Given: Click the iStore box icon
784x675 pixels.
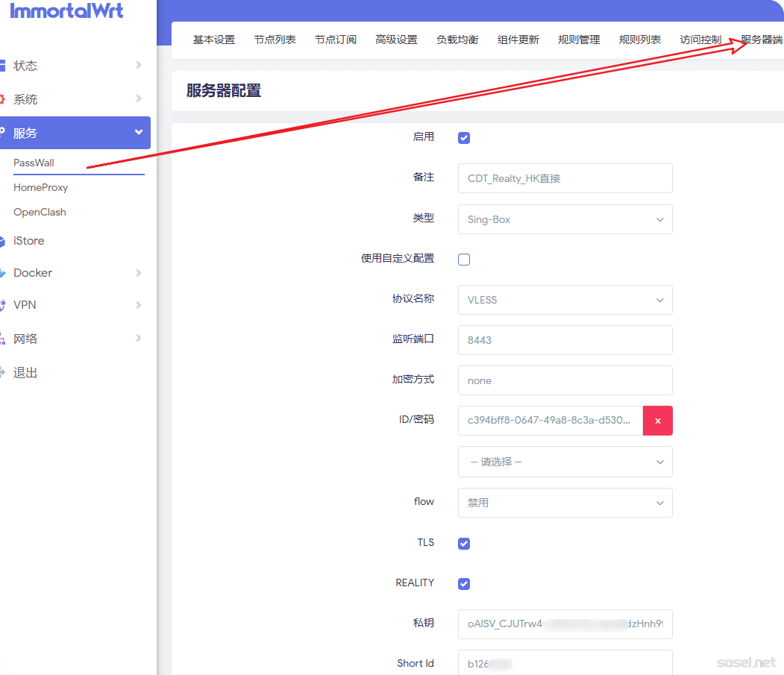Looking at the screenshot, I should [2, 241].
